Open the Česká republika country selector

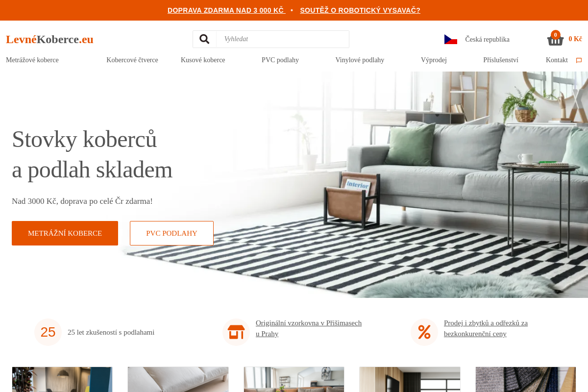(477, 39)
